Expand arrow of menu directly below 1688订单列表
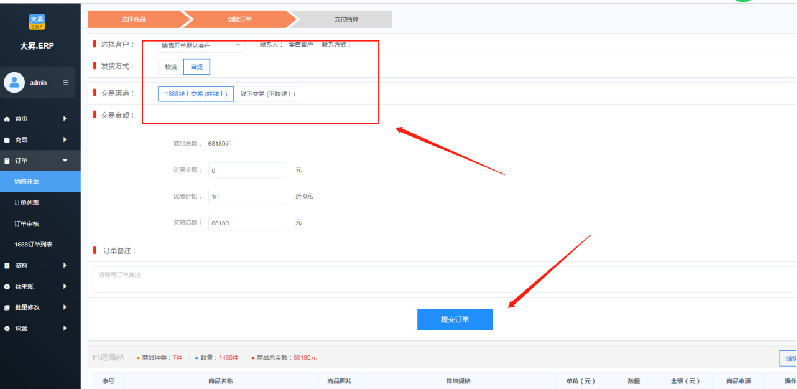 tap(65, 265)
